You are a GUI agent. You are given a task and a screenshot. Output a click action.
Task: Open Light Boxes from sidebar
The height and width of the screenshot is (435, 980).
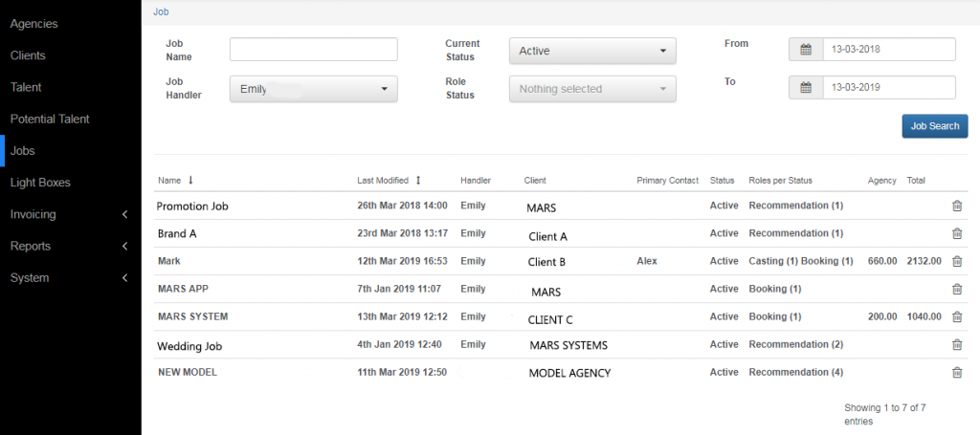40,182
